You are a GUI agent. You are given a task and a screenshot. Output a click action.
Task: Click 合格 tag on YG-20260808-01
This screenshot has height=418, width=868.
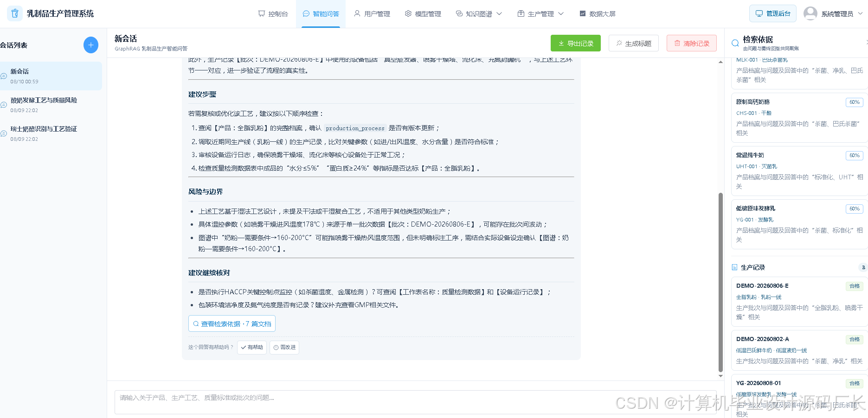coord(854,383)
